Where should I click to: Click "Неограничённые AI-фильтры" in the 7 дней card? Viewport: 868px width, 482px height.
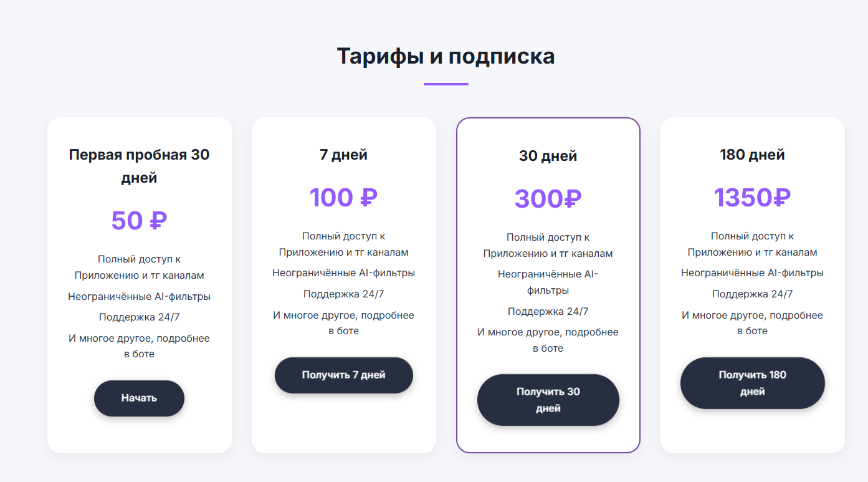tap(343, 273)
